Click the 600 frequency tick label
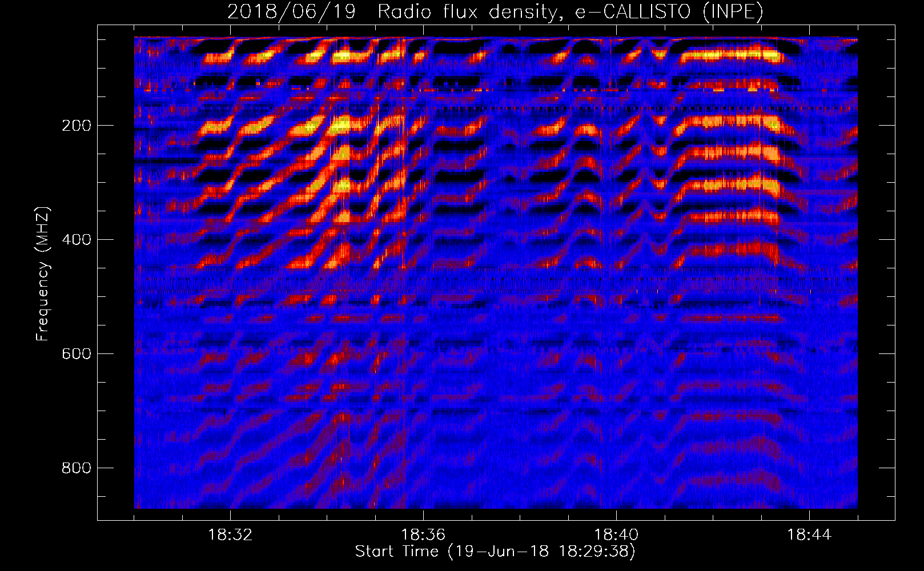 77,354
